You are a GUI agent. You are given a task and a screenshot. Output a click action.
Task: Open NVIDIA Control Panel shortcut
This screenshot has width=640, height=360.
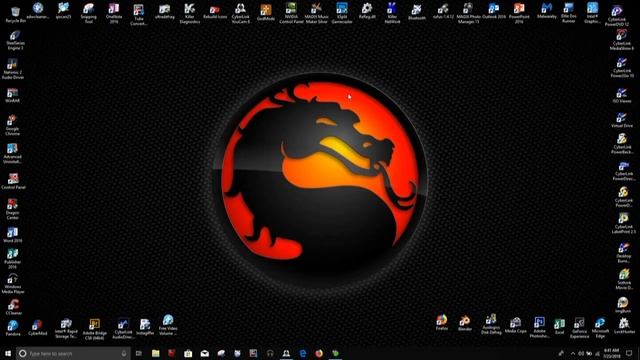click(291, 13)
